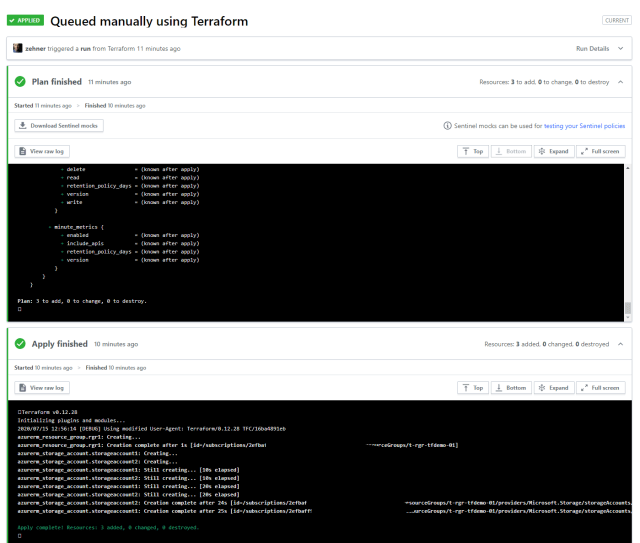
Task: Click the green Plan finished checkmark icon
Action: pyautogui.click(x=20, y=82)
